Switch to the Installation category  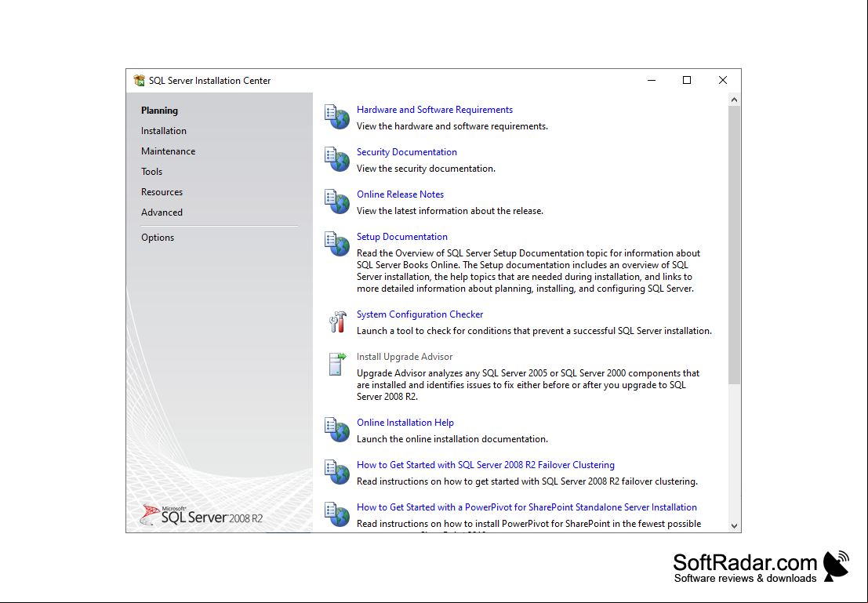point(164,131)
